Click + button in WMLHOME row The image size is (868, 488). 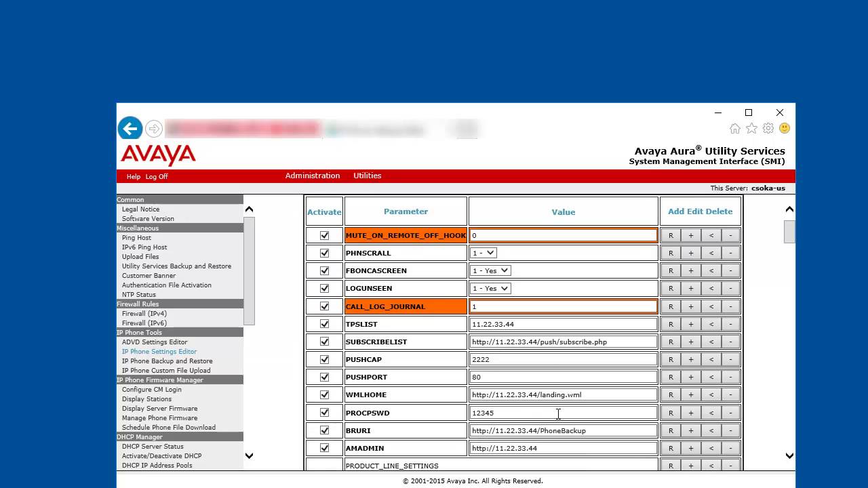691,394
